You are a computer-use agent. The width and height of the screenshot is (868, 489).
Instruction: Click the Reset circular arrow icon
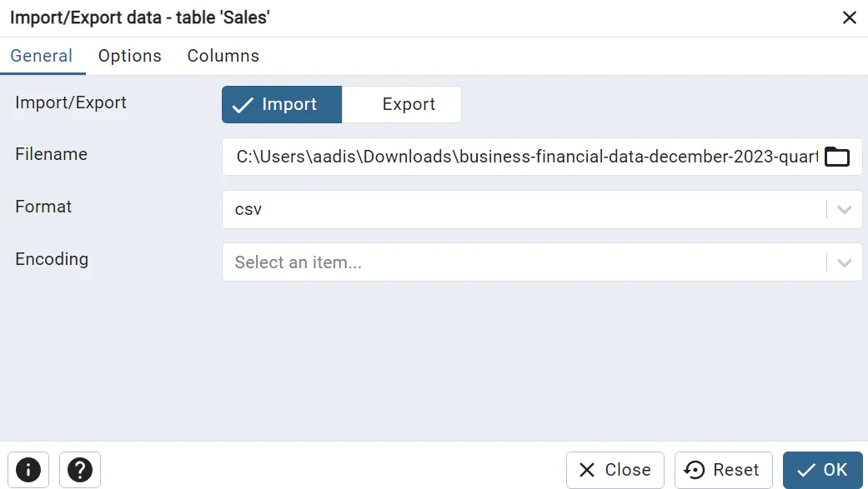(694, 470)
